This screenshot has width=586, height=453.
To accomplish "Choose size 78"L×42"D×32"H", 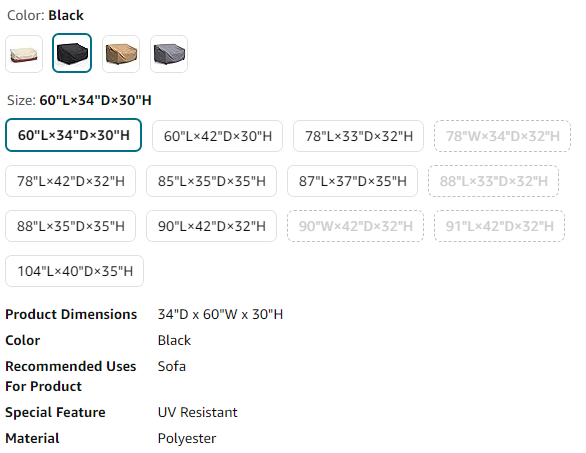I will tap(70, 181).
